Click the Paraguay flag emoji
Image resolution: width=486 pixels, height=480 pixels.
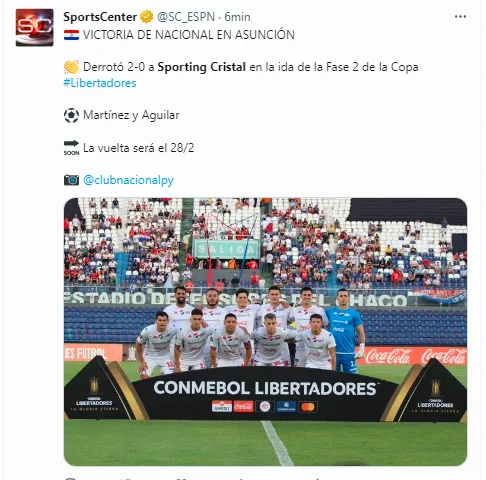click(71, 35)
